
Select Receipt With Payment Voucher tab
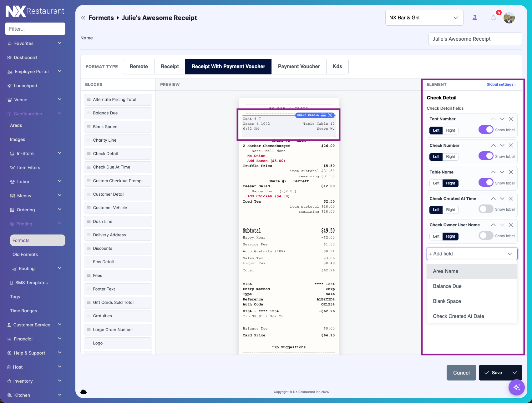point(228,67)
